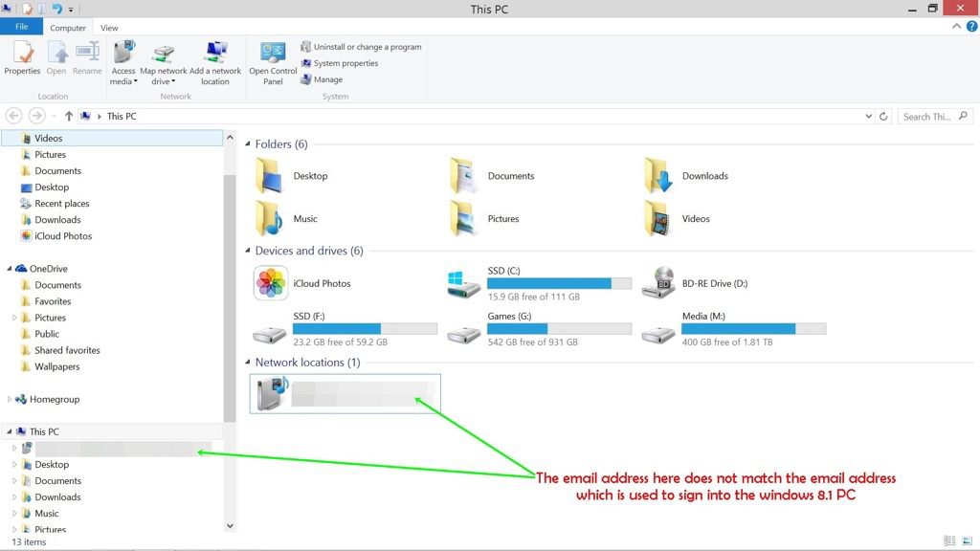Expand OneDrive Pictures folder
The height and width of the screenshot is (551, 980).
click(x=14, y=318)
